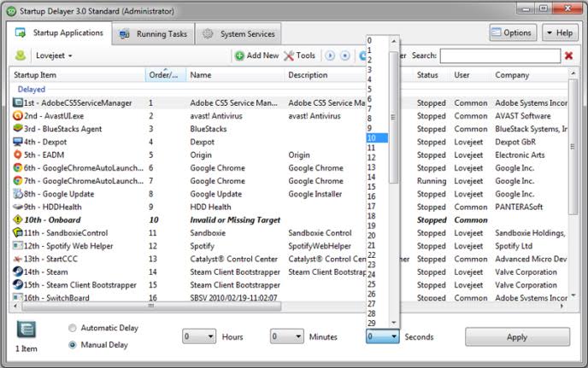
Task: Click the Options button
Action: 513,33
